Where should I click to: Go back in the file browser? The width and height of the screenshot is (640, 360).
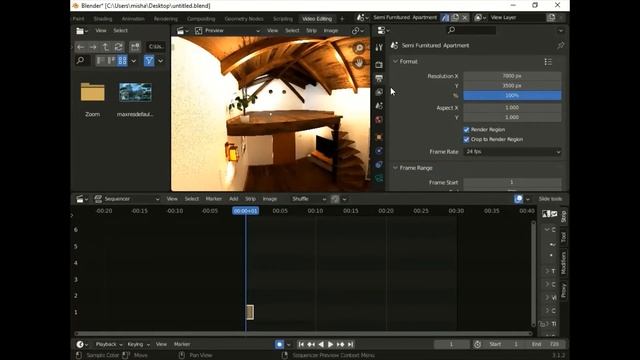pos(80,47)
